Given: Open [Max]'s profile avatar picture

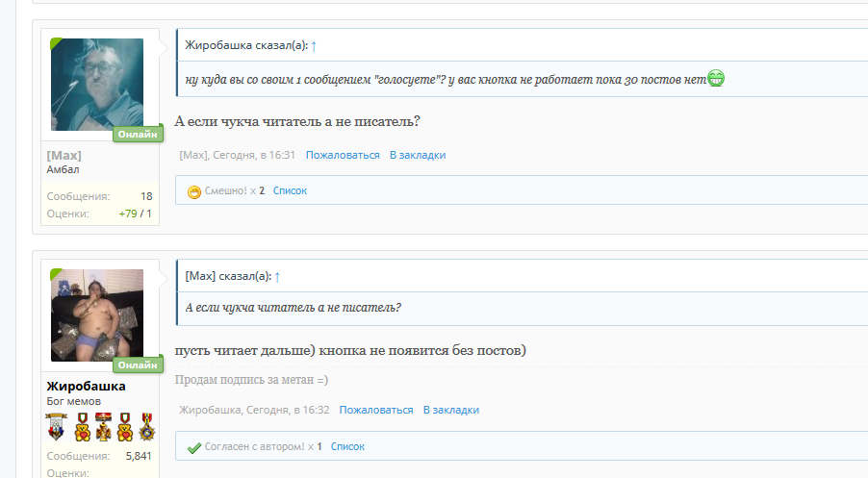Looking at the screenshot, I should click(x=96, y=85).
